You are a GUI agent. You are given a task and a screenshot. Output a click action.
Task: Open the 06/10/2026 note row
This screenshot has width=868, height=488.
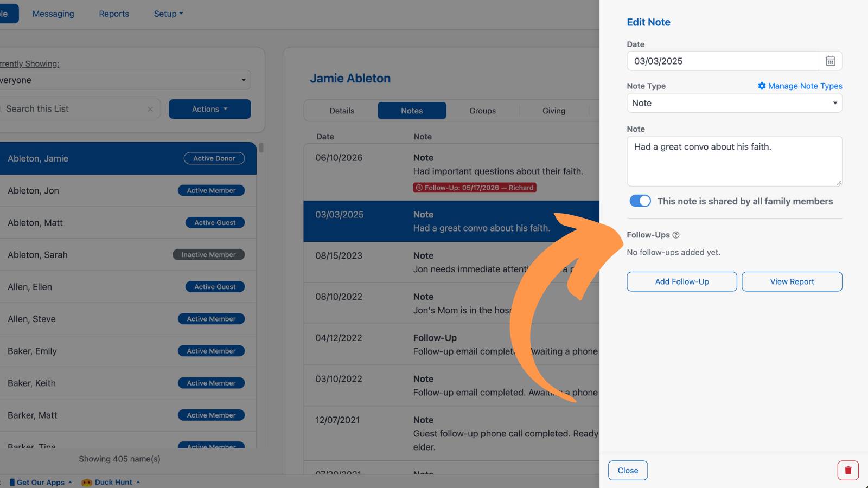pos(451,172)
